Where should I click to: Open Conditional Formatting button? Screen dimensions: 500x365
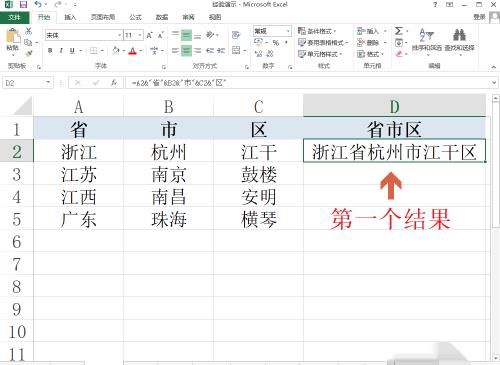coord(317,31)
